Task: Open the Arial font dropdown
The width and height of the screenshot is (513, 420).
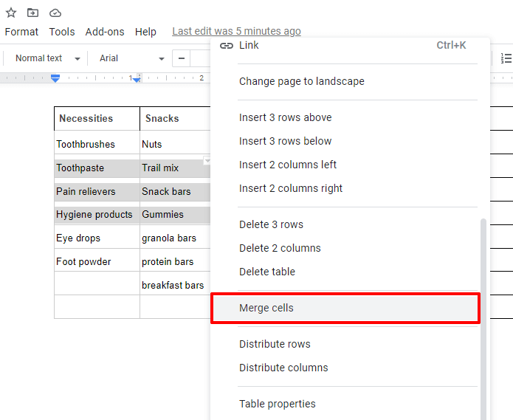Action: [x=132, y=58]
